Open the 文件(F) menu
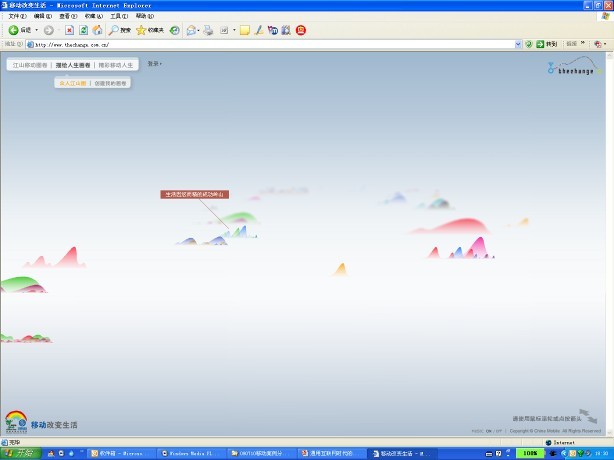Screen dimensions: 614x460 (x=17, y=16)
